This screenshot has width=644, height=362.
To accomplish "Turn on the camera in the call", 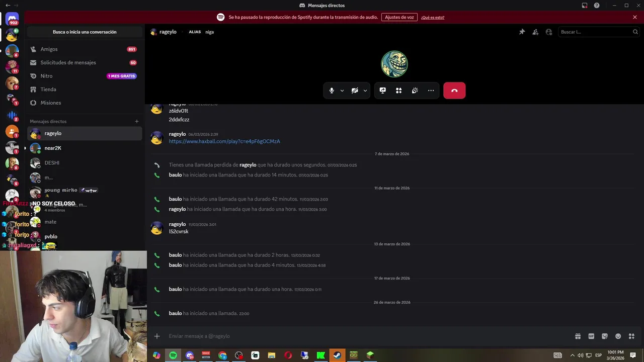I will (x=355, y=90).
